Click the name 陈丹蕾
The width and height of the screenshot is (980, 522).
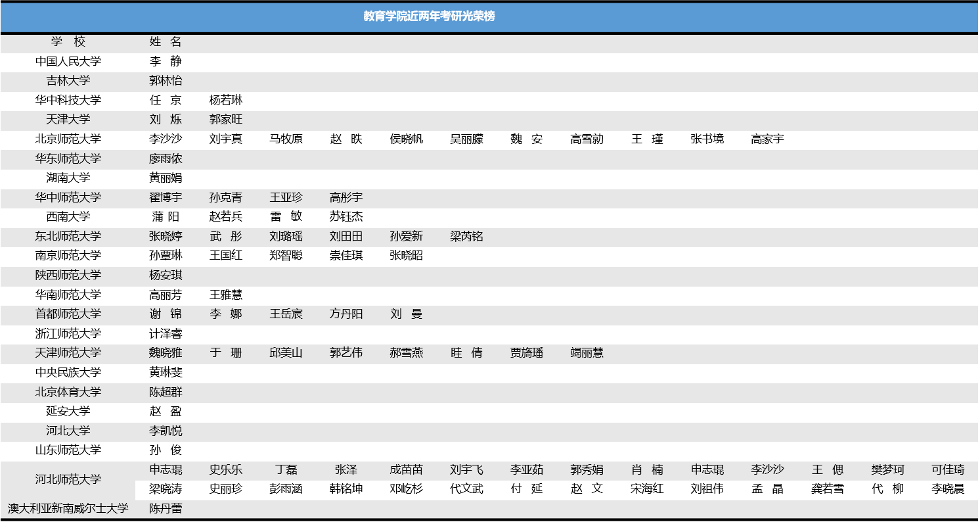[166, 509]
